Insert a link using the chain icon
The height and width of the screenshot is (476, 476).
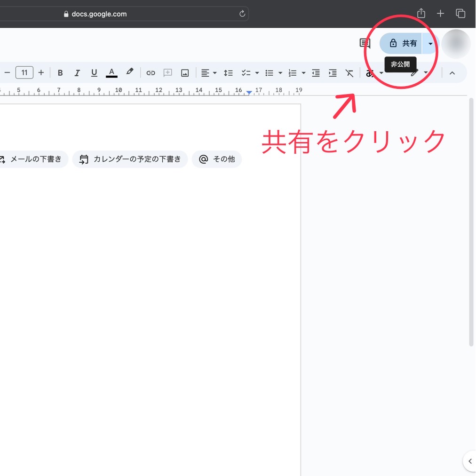[x=151, y=73]
